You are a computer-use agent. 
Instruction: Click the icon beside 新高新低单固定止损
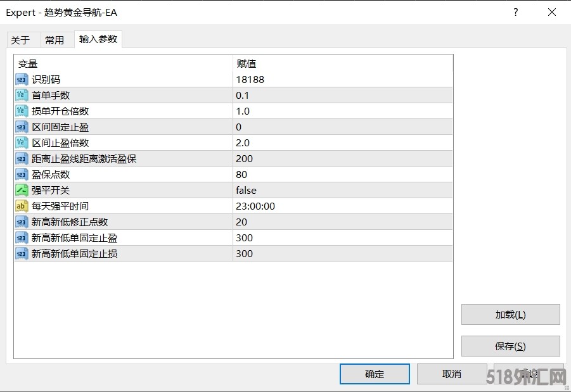click(22, 254)
